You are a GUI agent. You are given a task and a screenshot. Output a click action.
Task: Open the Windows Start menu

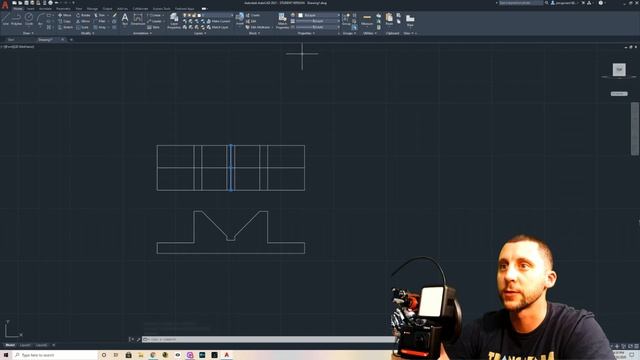(6, 355)
